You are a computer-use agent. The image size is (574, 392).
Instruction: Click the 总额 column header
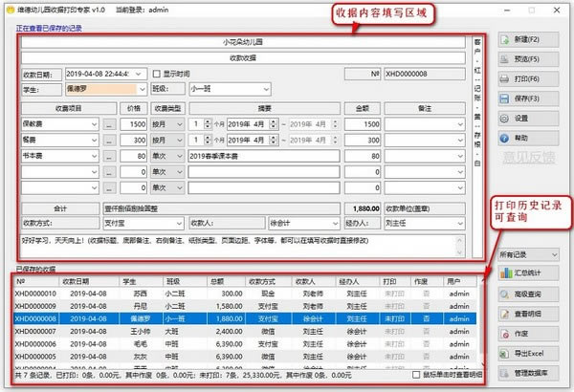[232, 281]
